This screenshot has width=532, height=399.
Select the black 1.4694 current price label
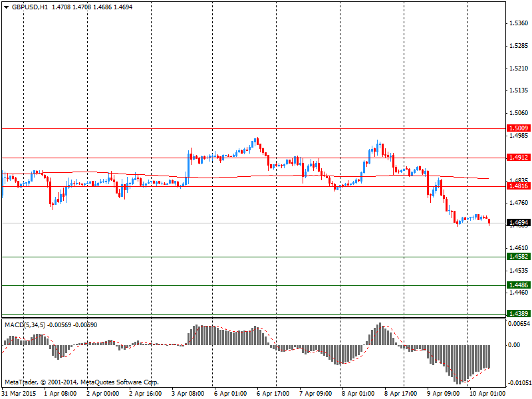519,223
